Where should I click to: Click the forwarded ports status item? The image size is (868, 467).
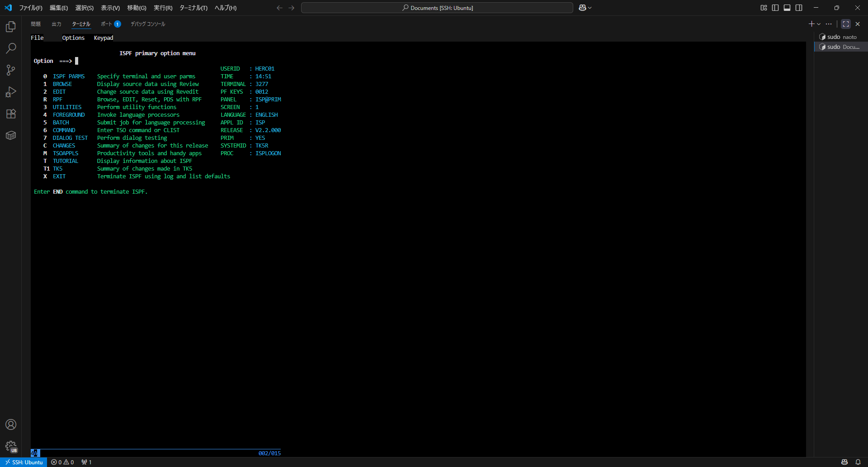click(x=86, y=462)
